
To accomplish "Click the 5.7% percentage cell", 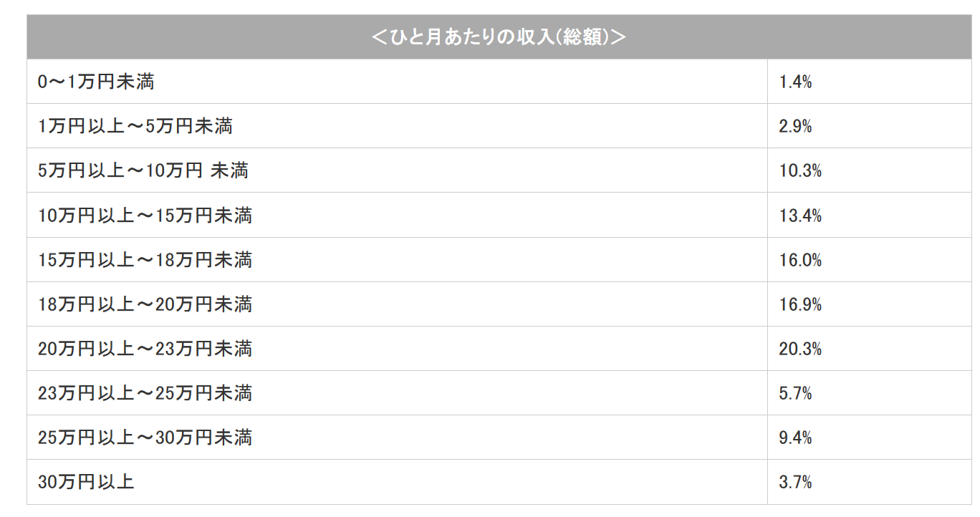I will [x=795, y=393].
